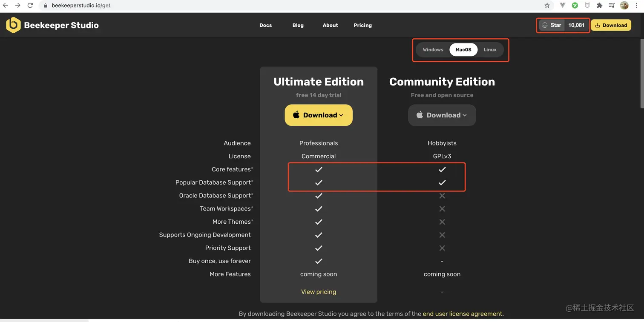Click the Chrome profile avatar
The image size is (644, 322).
(x=624, y=6)
